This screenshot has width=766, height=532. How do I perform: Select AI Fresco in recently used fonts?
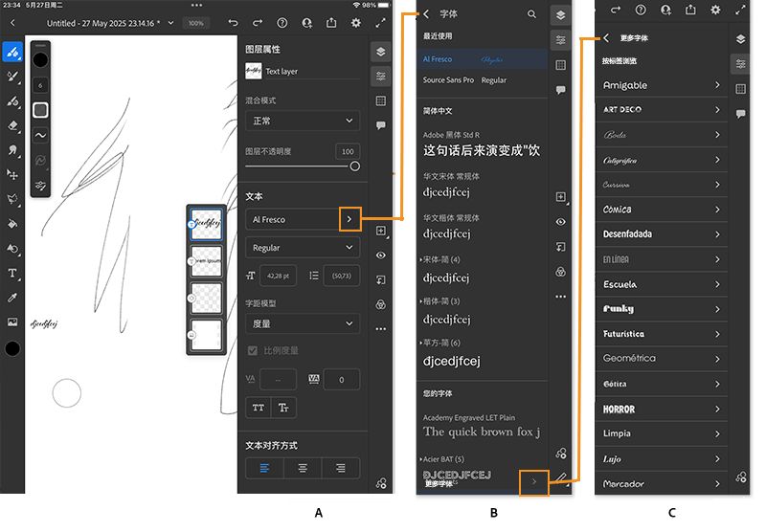[x=483, y=59]
